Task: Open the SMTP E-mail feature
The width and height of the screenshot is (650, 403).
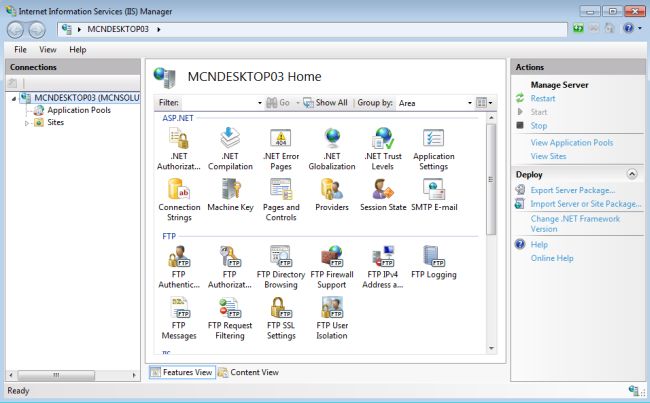Action: (434, 196)
